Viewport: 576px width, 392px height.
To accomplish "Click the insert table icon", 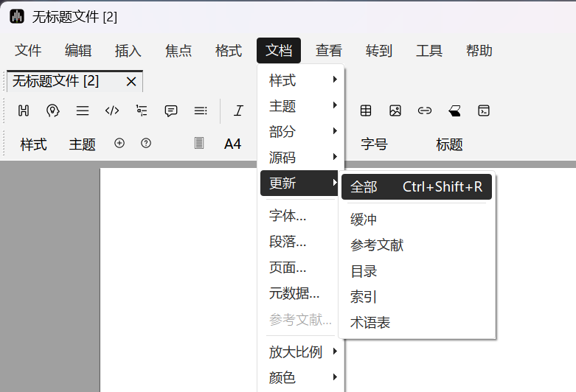I will (366, 111).
